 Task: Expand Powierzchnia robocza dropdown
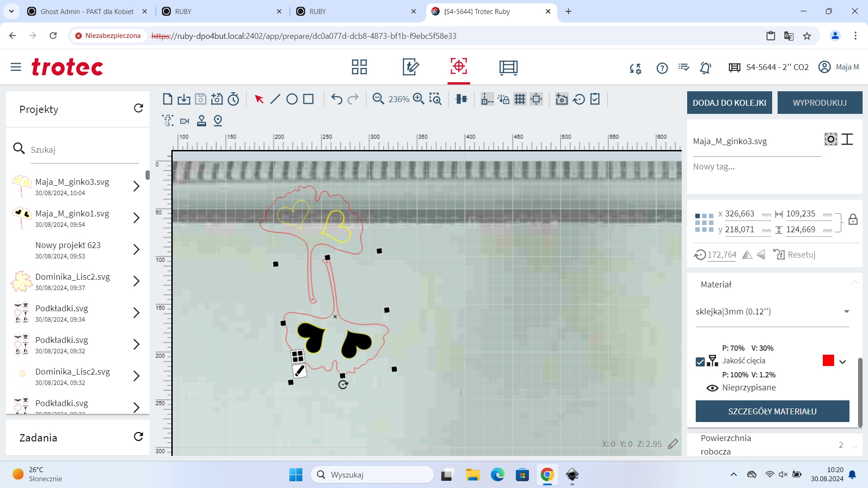[x=854, y=446]
